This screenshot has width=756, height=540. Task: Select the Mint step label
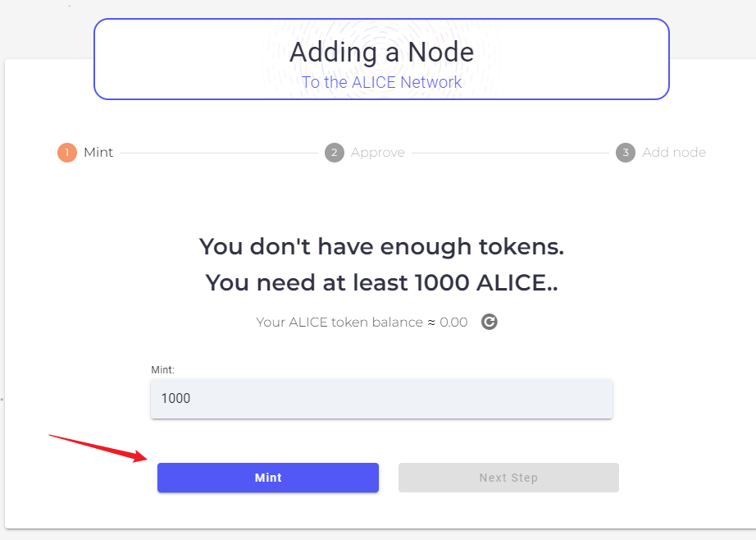(x=98, y=153)
